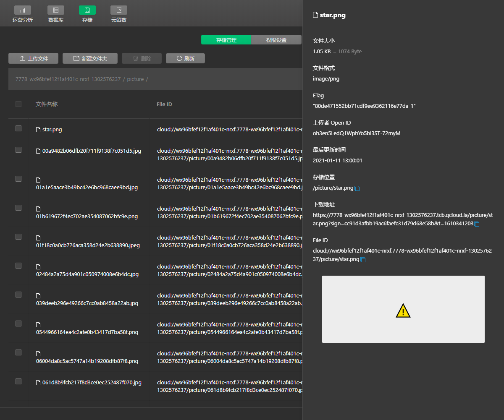Check the box for 00a9482b06dfb20f711f9138f7c051d5.jpg
The image size is (504, 420).
pyautogui.click(x=18, y=150)
